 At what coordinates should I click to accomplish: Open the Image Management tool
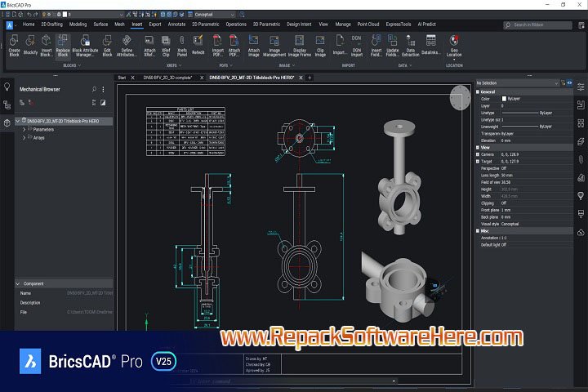(x=274, y=46)
